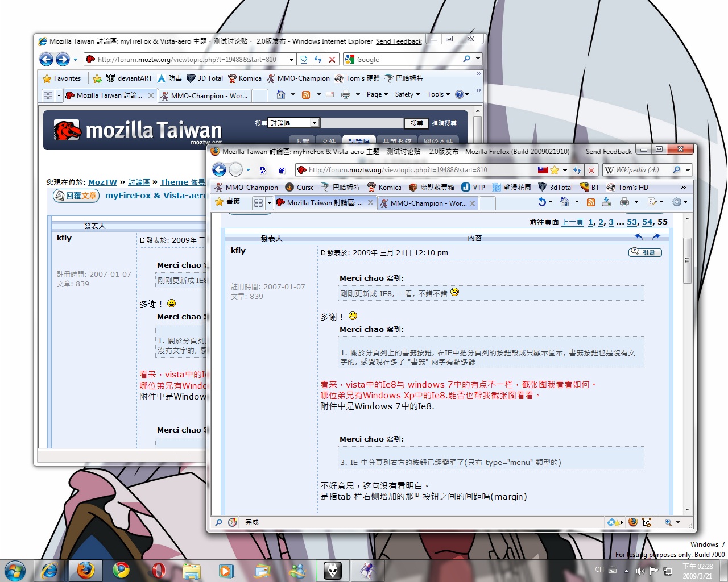Click the Firefox gear tools icon
Image resolution: width=728 pixels, height=582 pixels.
tap(676, 202)
